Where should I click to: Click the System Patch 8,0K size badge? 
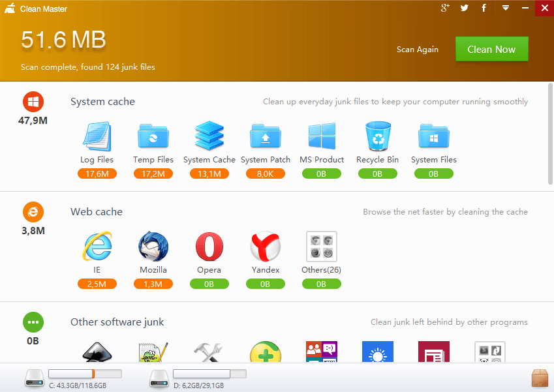point(266,173)
